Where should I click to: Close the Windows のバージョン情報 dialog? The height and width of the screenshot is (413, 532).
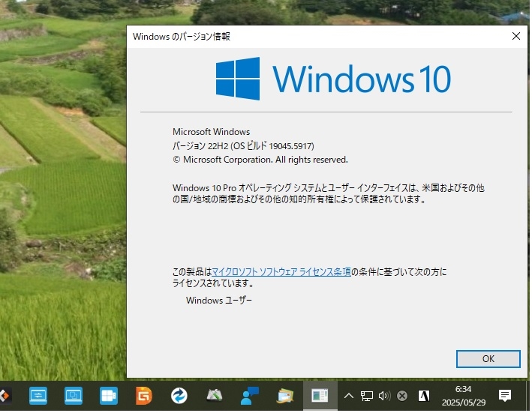[x=518, y=36]
